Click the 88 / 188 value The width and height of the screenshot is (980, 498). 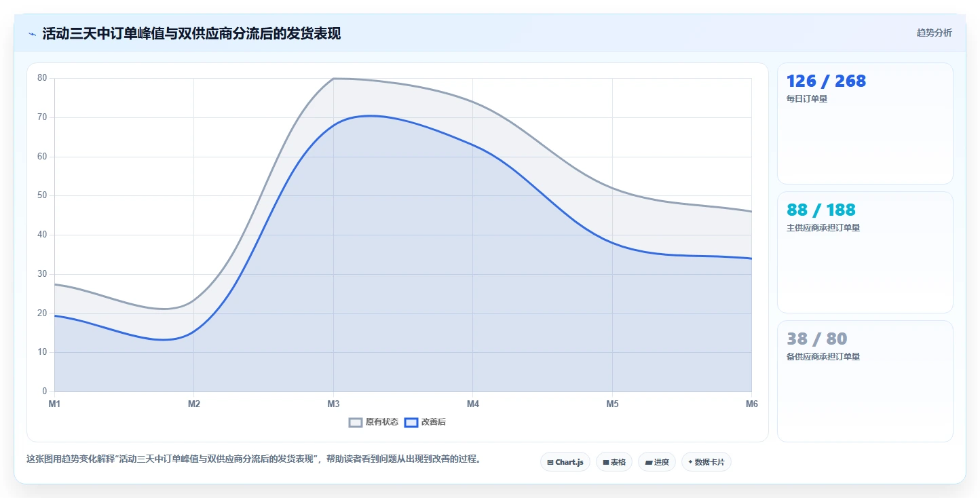821,210
